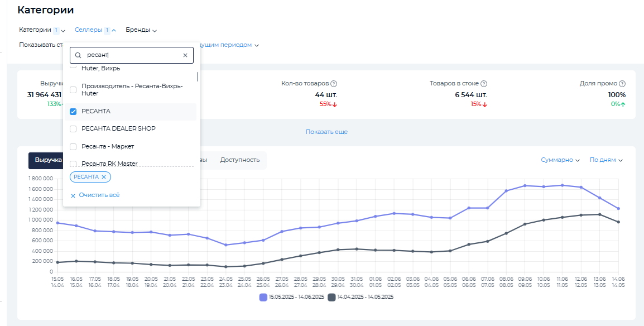Open the Суммарно dropdown
The height and width of the screenshot is (326, 644).
560,160
